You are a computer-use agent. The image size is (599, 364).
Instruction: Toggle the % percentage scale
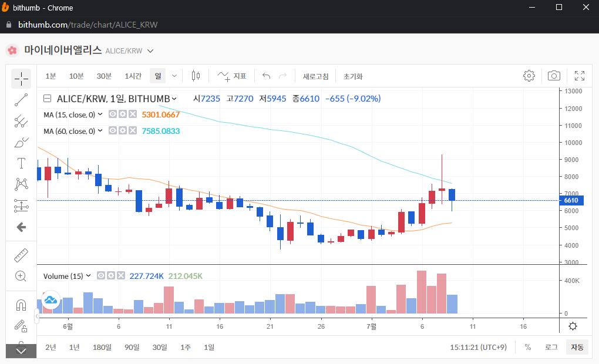[527, 347]
